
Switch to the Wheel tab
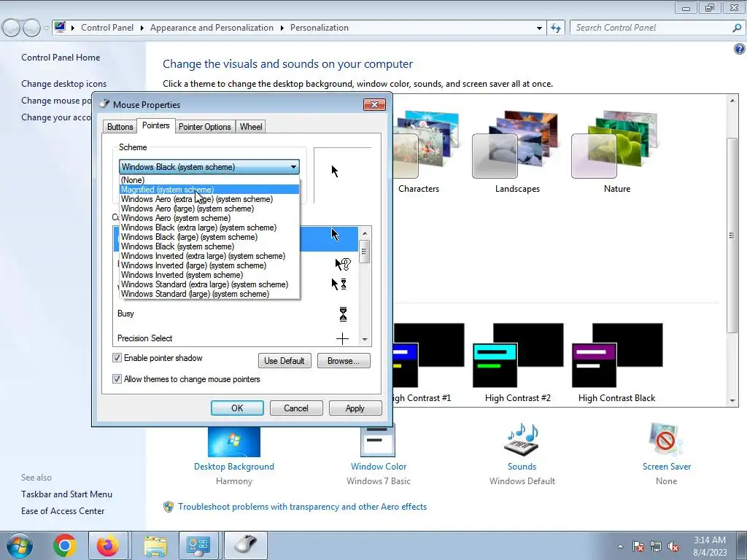tap(251, 127)
